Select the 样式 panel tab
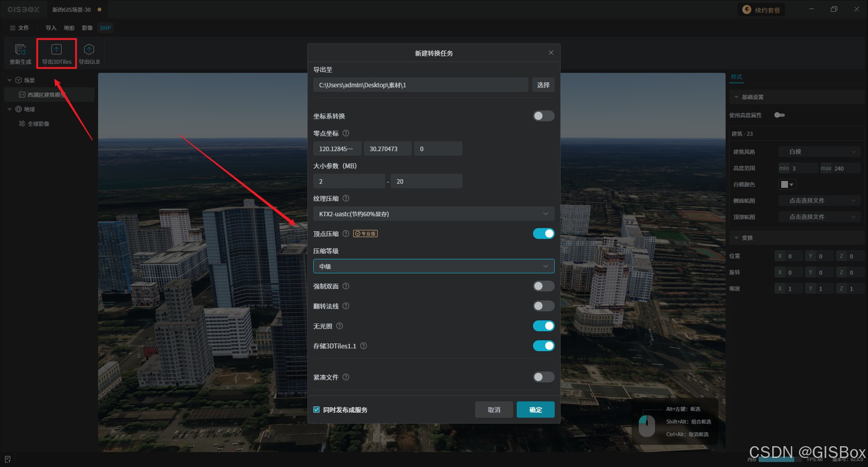Viewport: 868px width, 467px height. tap(736, 77)
